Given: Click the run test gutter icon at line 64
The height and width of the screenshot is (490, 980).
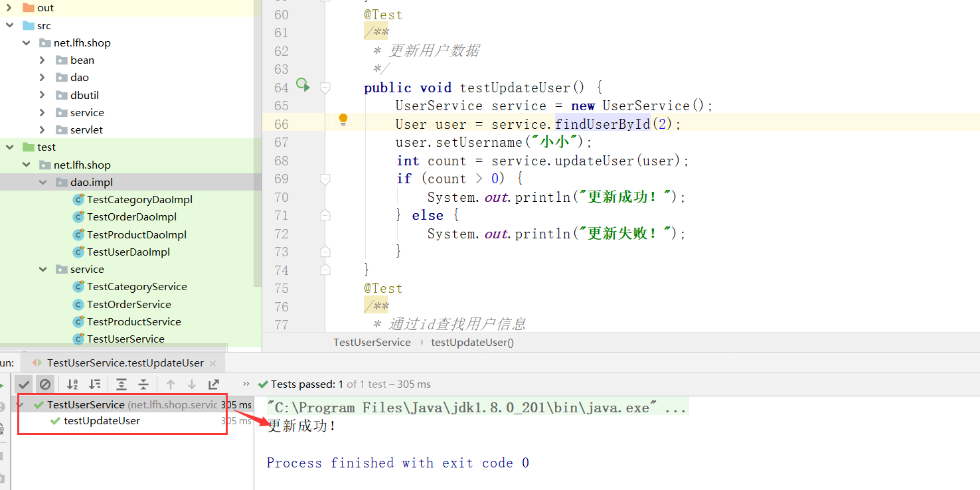Looking at the screenshot, I should tap(303, 84).
